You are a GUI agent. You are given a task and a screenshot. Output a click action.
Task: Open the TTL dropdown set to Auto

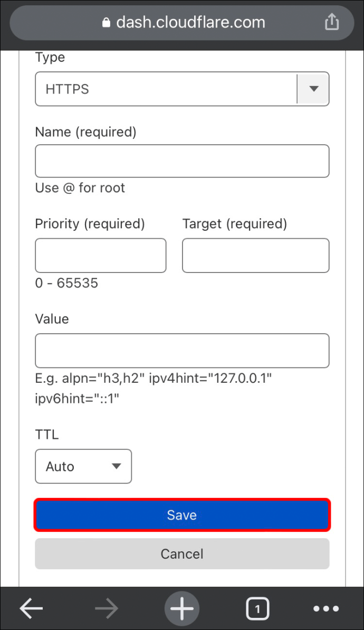(83, 466)
